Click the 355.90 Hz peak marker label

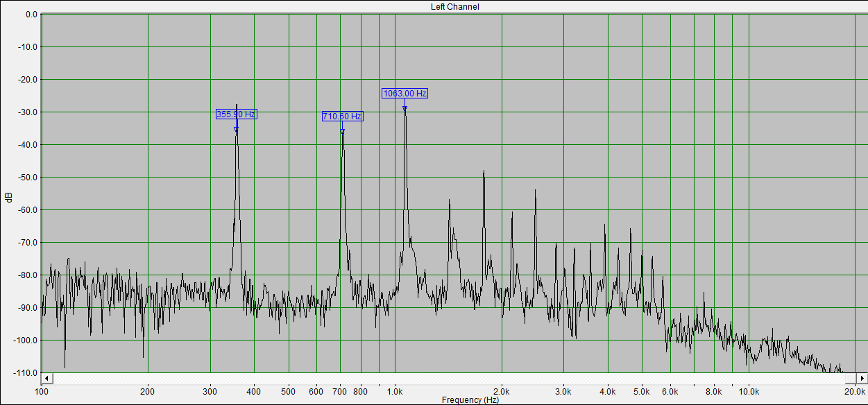pyautogui.click(x=236, y=114)
